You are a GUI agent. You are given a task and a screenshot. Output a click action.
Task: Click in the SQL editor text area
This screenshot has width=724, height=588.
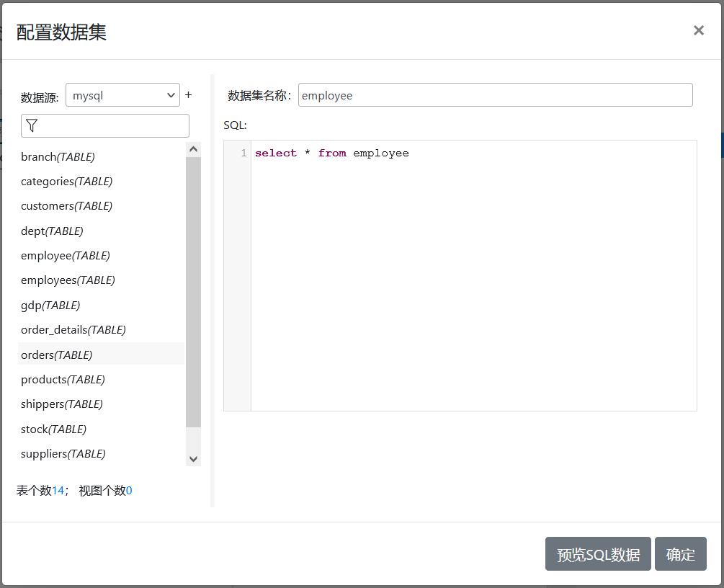pos(474,276)
